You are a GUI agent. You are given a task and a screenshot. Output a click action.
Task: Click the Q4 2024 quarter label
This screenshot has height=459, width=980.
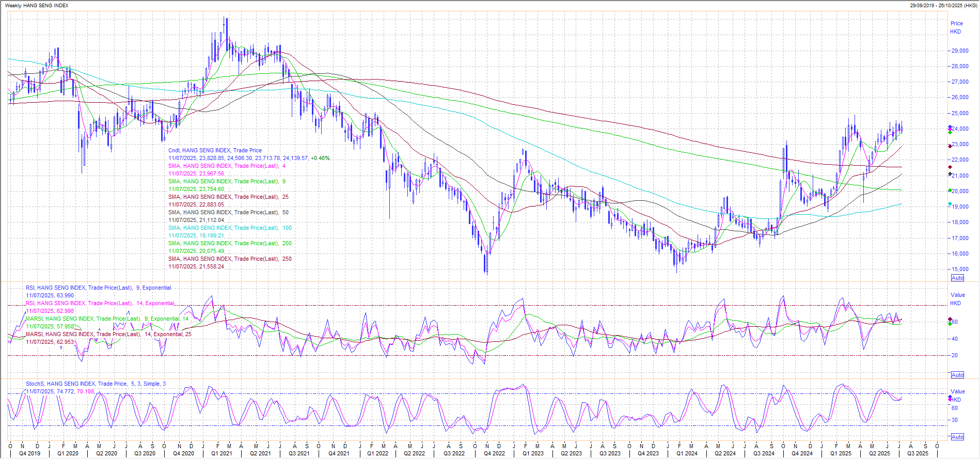[802, 454]
